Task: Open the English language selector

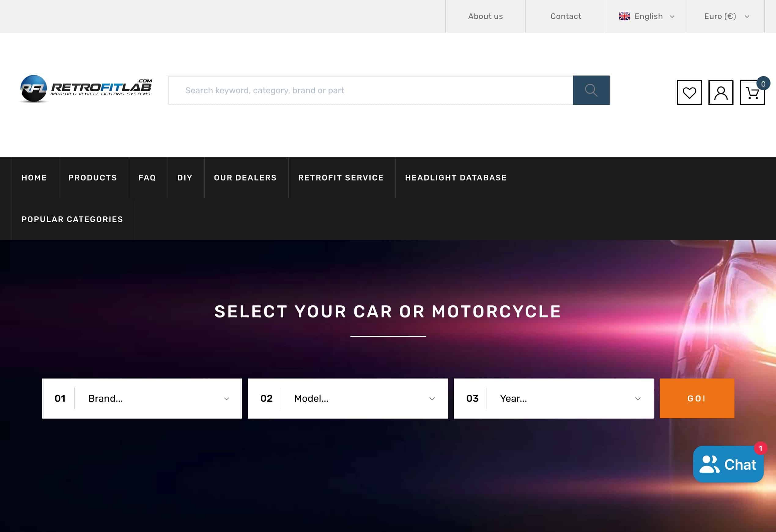Action: [x=646, y=17]
